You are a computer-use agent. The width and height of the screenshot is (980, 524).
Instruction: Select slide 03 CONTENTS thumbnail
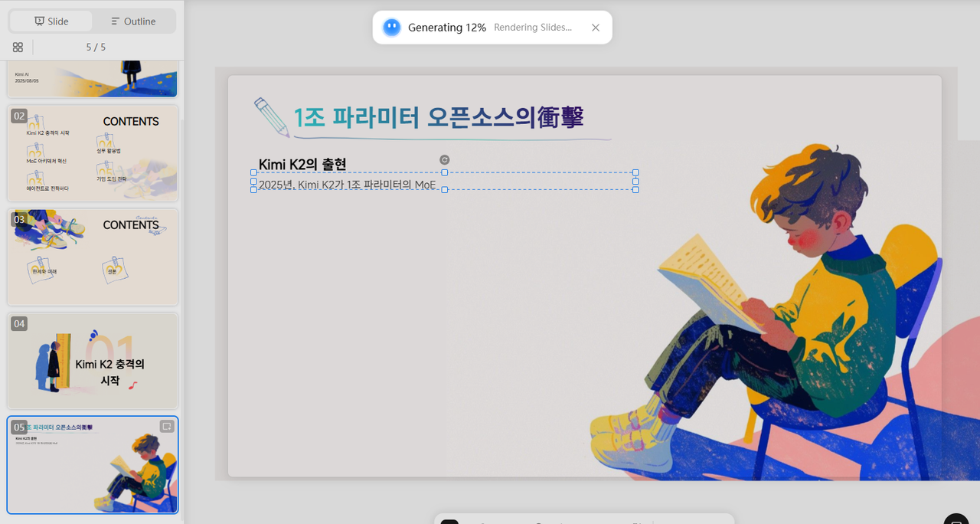[92, 257]
